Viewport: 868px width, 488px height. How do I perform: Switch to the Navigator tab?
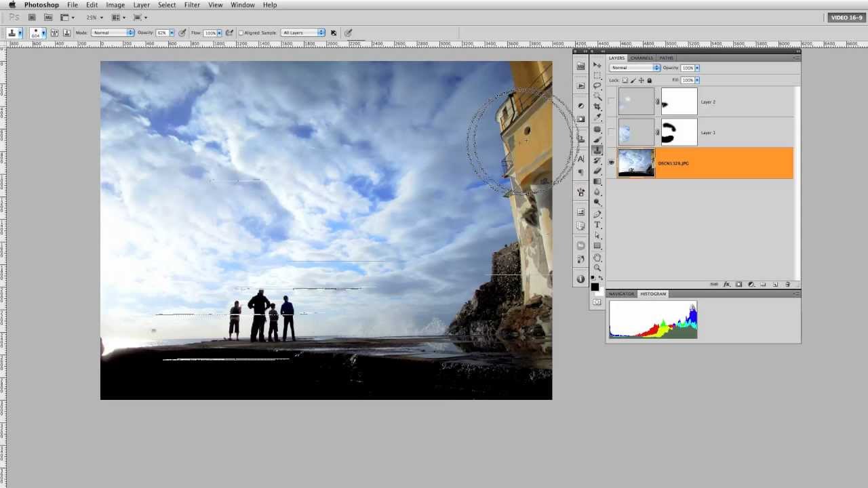click(621, 293)
